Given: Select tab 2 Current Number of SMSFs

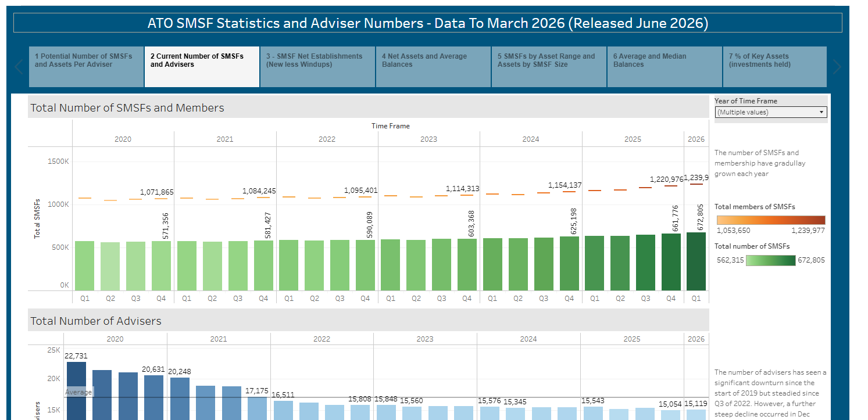Looking at the screenshot, I should click(x=202, y=67).
